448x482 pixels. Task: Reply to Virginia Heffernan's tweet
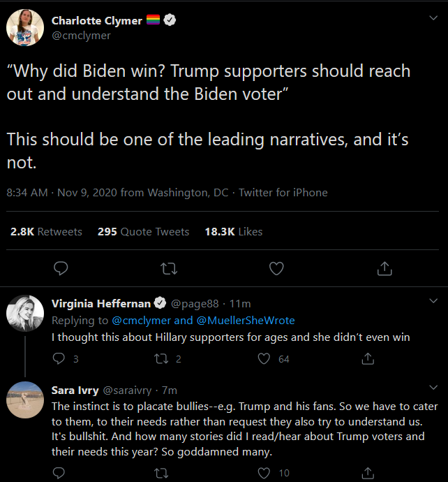pyautogui.click(x=59, y=358)
